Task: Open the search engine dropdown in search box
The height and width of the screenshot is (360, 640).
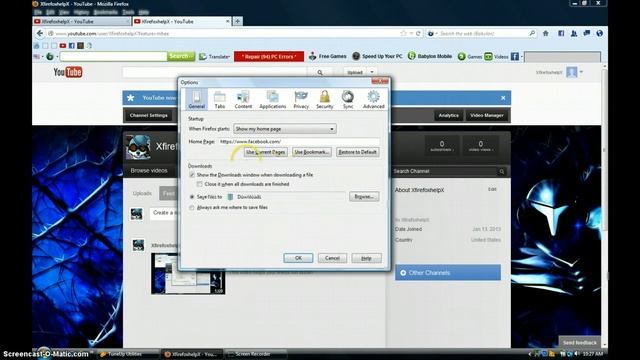Action: (x=432, y=33)
